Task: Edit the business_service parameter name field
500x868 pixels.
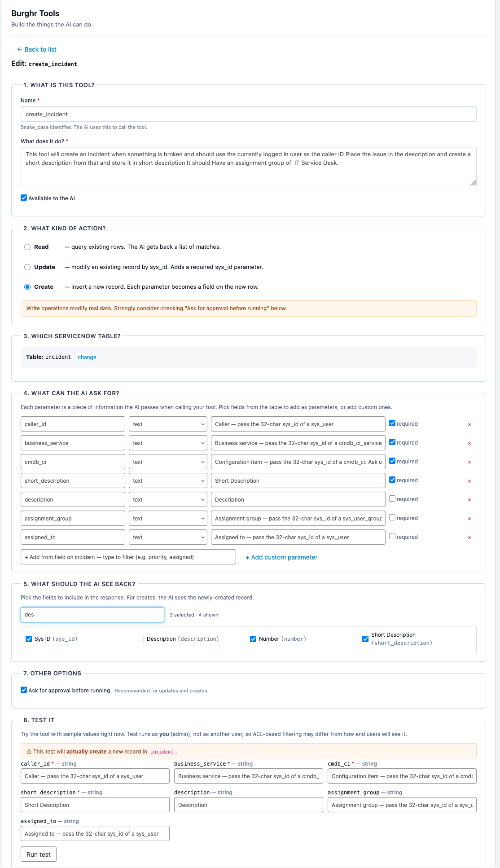Action: click(x=73, y=443)
